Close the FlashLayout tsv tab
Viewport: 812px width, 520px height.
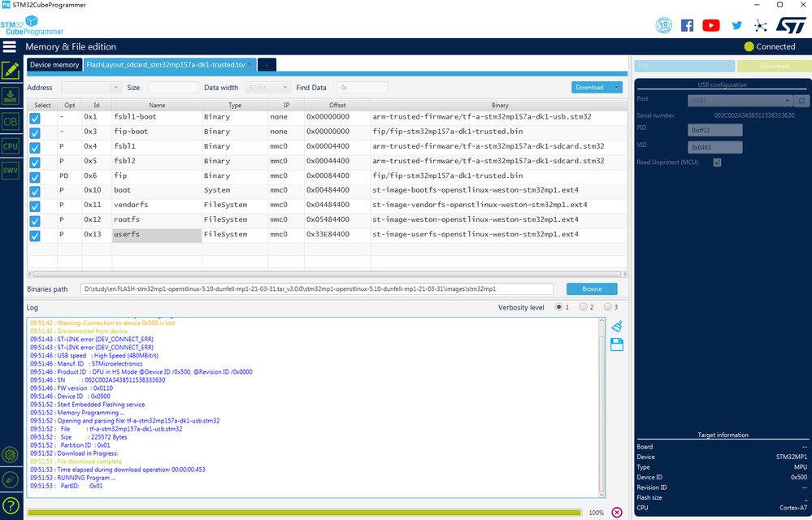click(x=249, y=65)
